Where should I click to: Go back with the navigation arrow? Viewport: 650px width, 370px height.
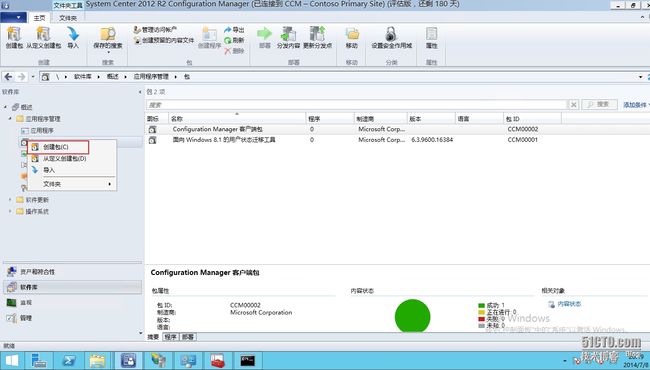pyautogui.click(x=8, y=77)
